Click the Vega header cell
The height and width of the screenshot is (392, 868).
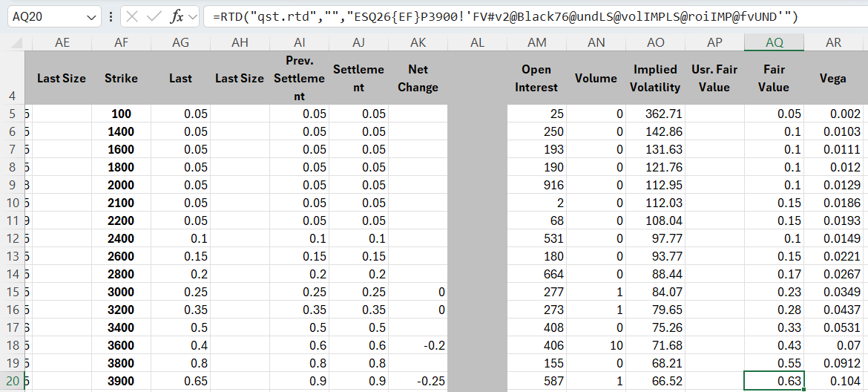(833, 78)
